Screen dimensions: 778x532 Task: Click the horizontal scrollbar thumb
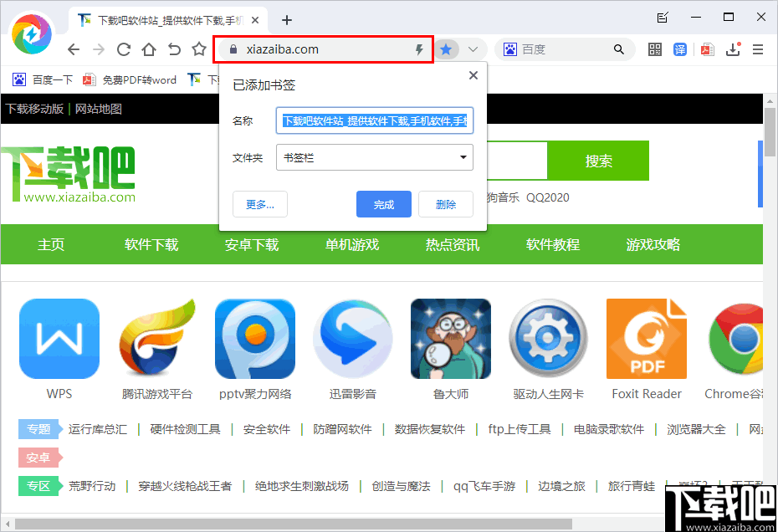point(294,524)
